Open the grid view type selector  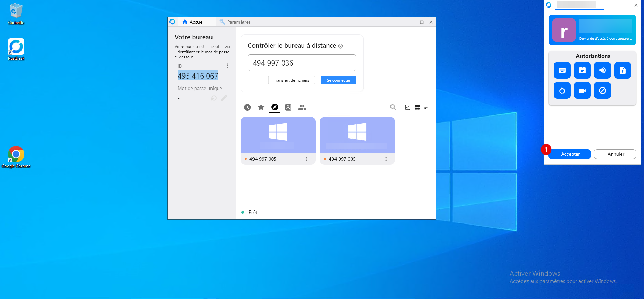tap(417, 107)
